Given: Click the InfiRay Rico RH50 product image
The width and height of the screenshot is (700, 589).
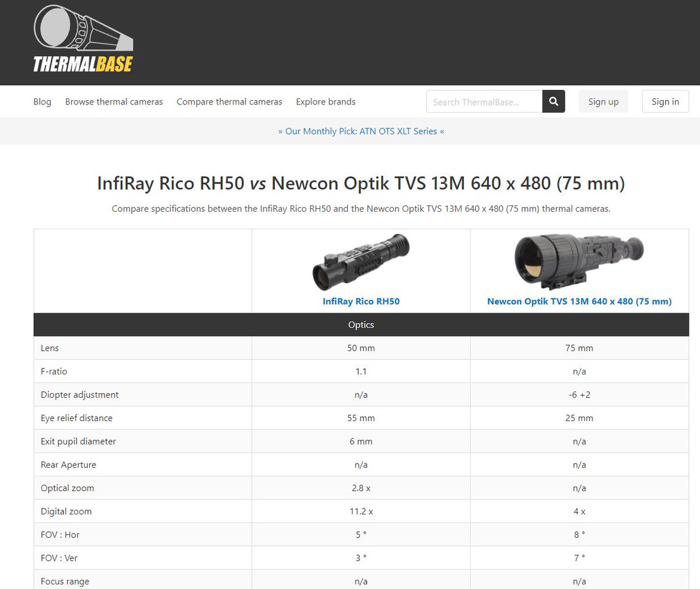Looking at the screenshot, I should click(361, 262).
